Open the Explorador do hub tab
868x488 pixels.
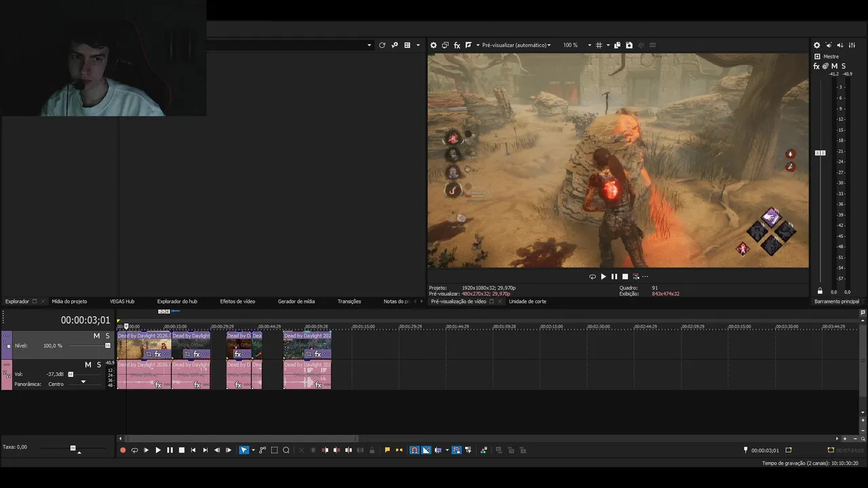[x=177, y=302]
